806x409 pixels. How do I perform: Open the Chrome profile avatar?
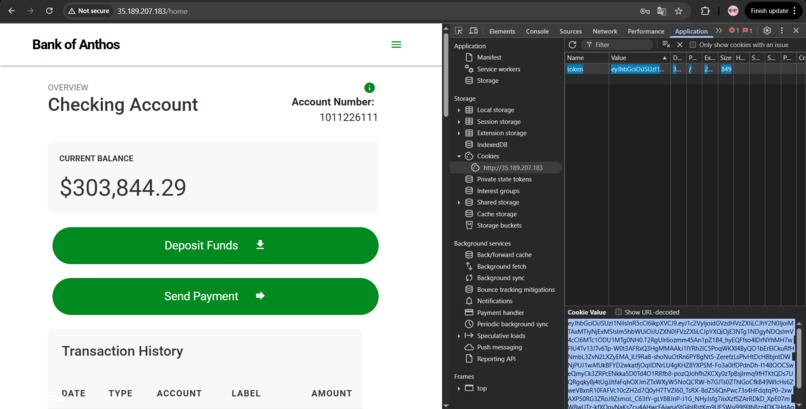[733, 11]
